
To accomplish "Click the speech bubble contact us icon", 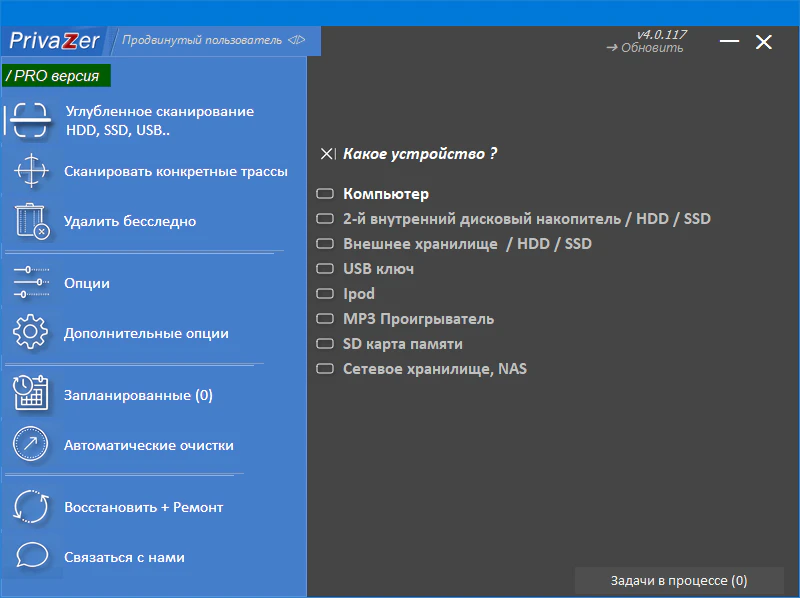I will 31,557.
